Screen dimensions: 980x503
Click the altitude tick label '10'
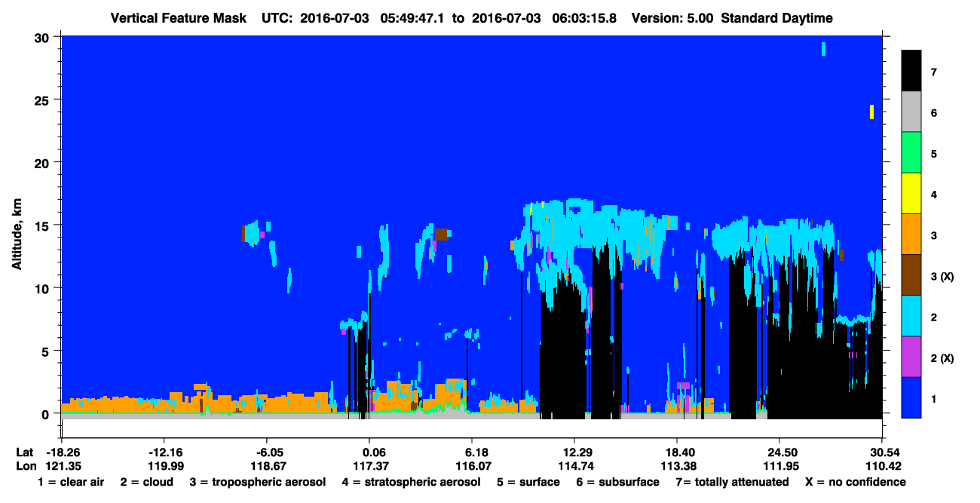43,288
